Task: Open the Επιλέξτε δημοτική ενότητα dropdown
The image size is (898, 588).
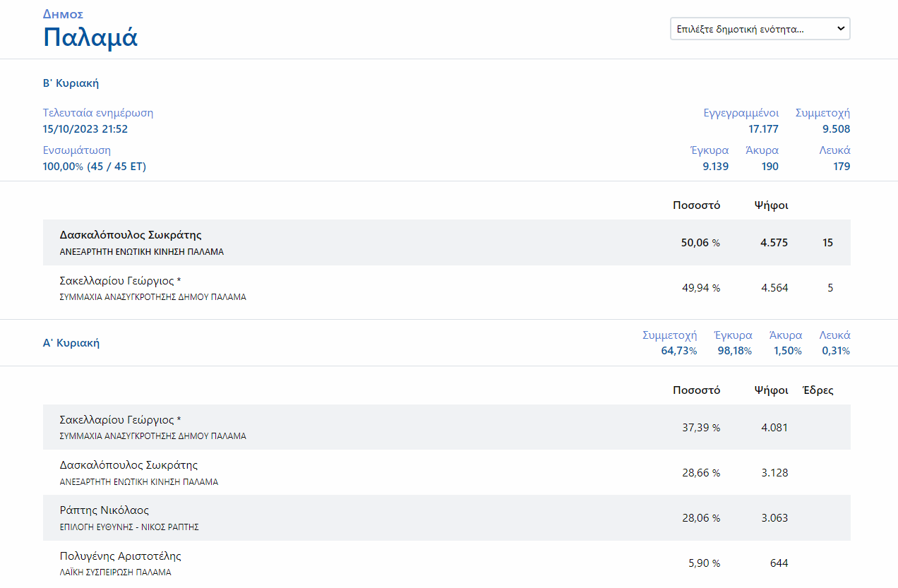Action: coord(750,29)
